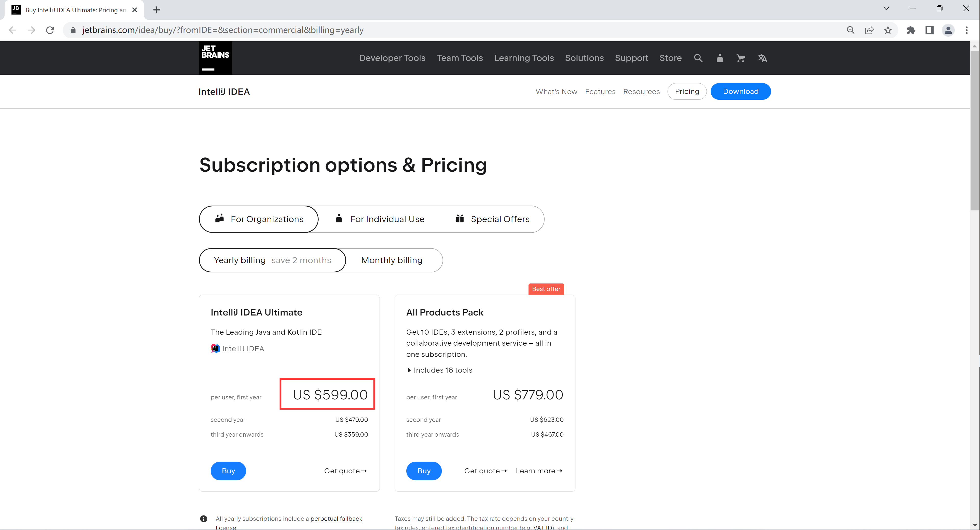Click the scrollbar down arrow
The width and height of the screenshot is (980, 530).
(x=975, y=525)
